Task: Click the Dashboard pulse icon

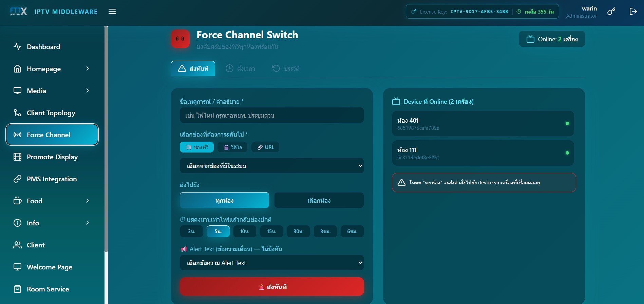Action: click(x=17, y=47)
